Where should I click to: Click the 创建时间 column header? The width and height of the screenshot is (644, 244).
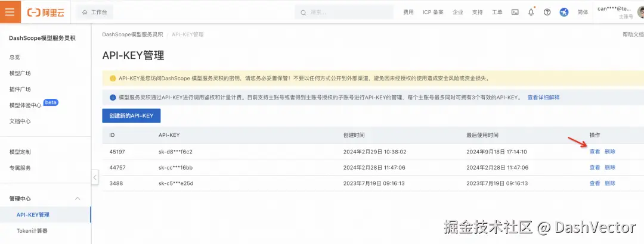354,135
